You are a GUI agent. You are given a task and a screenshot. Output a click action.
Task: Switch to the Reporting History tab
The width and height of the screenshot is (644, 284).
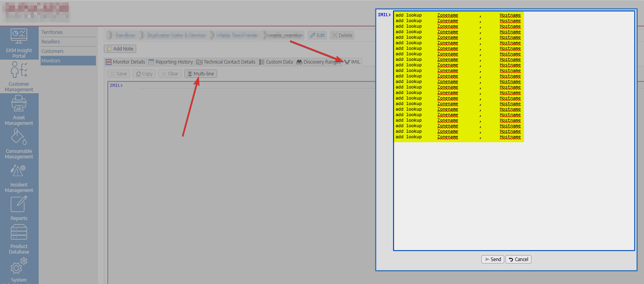[171, 62]
